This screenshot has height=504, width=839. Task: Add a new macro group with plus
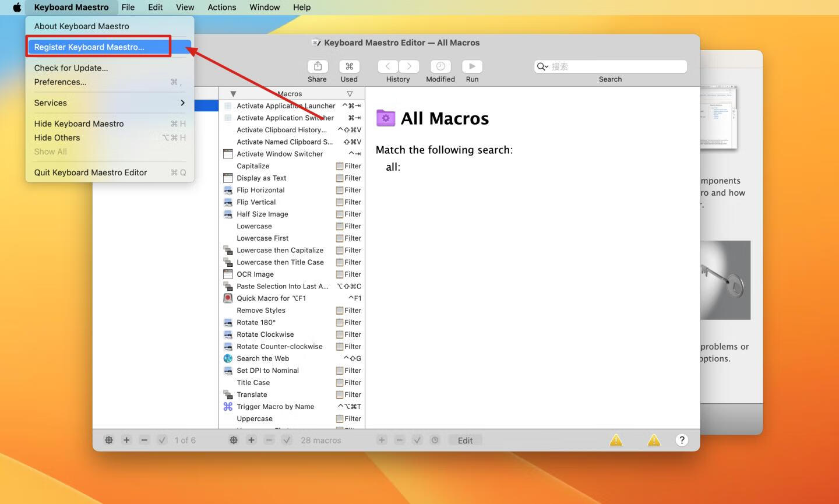click(126, 440)
